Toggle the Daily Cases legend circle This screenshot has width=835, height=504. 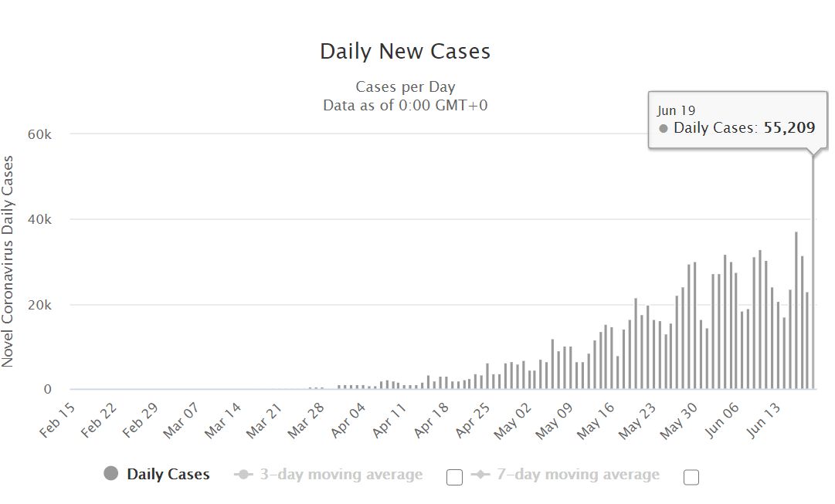coord(110,473)
